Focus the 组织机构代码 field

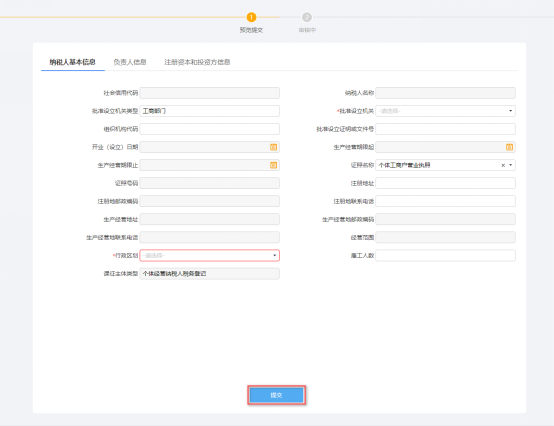click(x=210, y=129)
